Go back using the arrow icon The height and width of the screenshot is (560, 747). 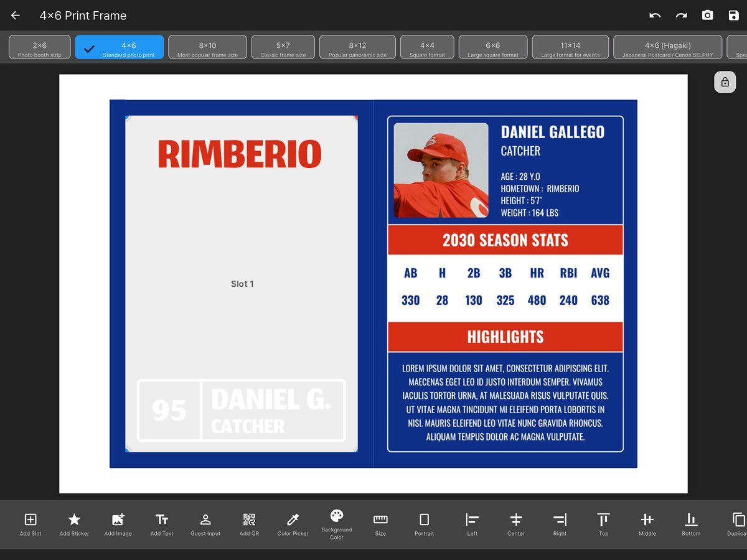[x=16, y=16]
